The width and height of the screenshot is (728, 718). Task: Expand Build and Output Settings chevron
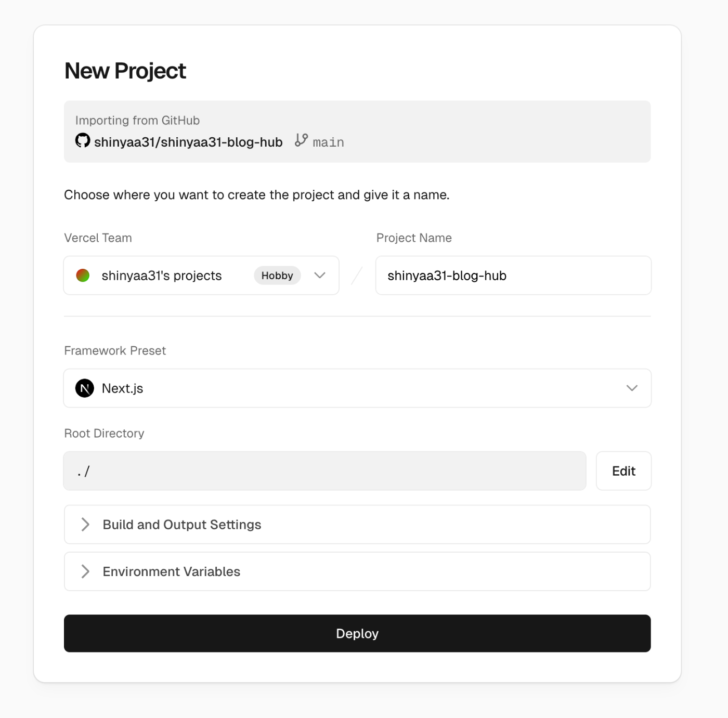pyautogui.click(x=86, y=525)
